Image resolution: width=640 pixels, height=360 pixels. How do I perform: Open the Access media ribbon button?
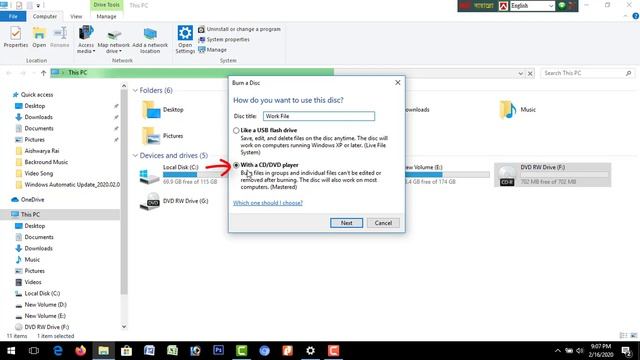point(86,39)
